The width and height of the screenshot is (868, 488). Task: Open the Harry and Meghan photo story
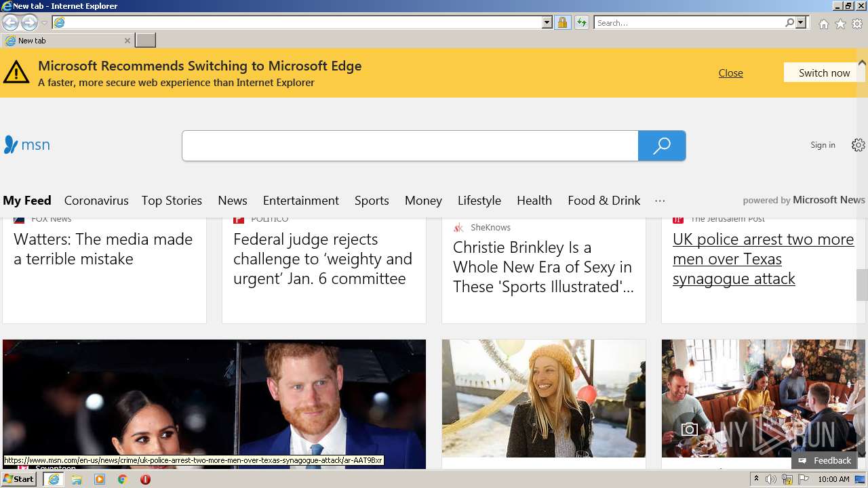point(214,404)
